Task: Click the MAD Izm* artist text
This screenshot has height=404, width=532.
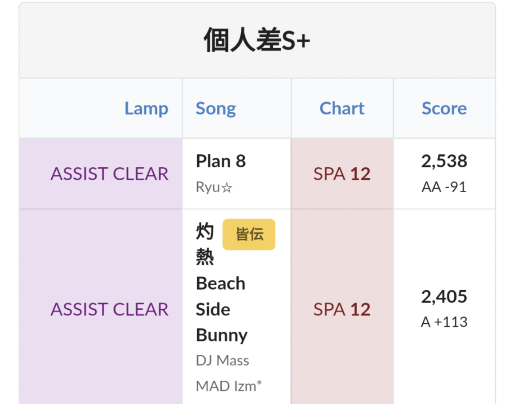Action: (229, 386)
